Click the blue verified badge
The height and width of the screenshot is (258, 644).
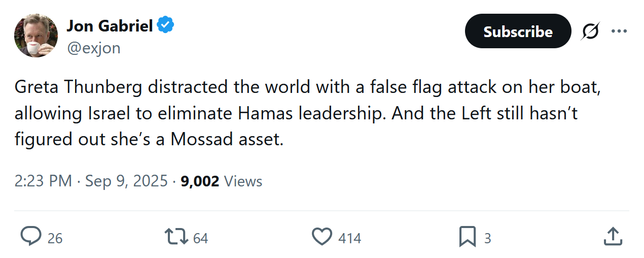[x=166, y=25]
